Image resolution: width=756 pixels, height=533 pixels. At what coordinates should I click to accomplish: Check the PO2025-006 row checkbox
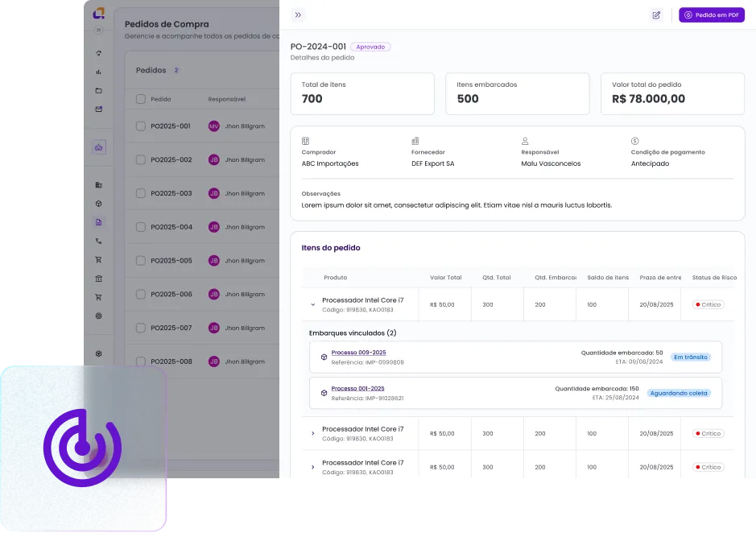pos(141,294)
